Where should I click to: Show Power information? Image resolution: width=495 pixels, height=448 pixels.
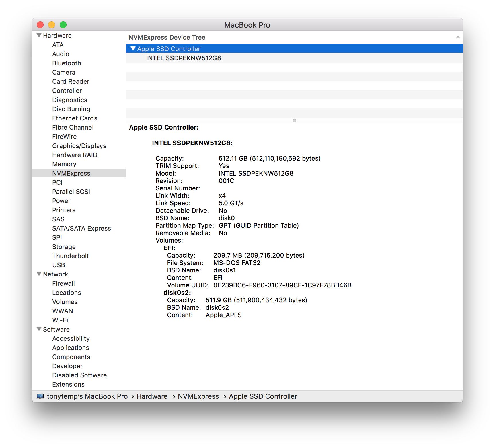[x=61, y=201]
